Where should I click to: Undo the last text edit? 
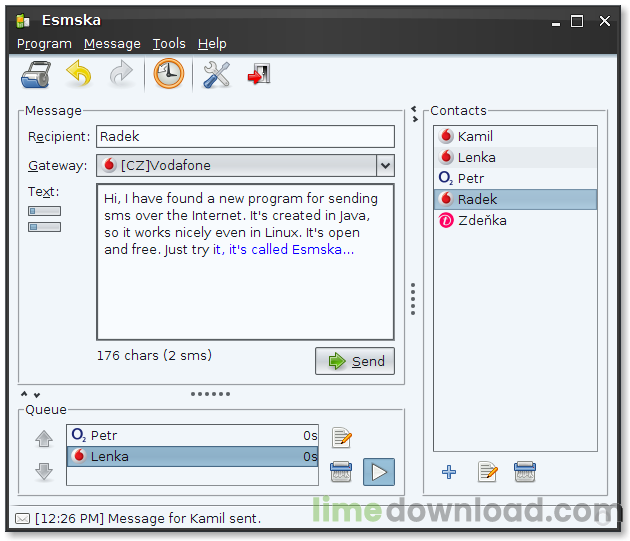click(79, 74)
